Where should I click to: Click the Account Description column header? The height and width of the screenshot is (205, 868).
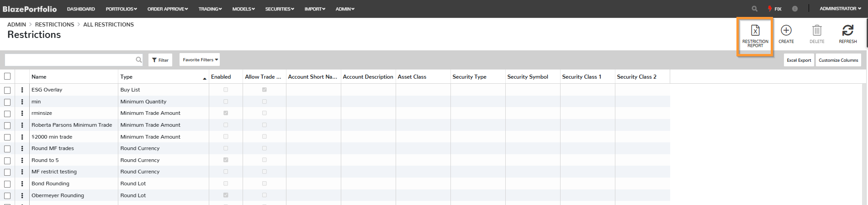click(x=368, y=76)
